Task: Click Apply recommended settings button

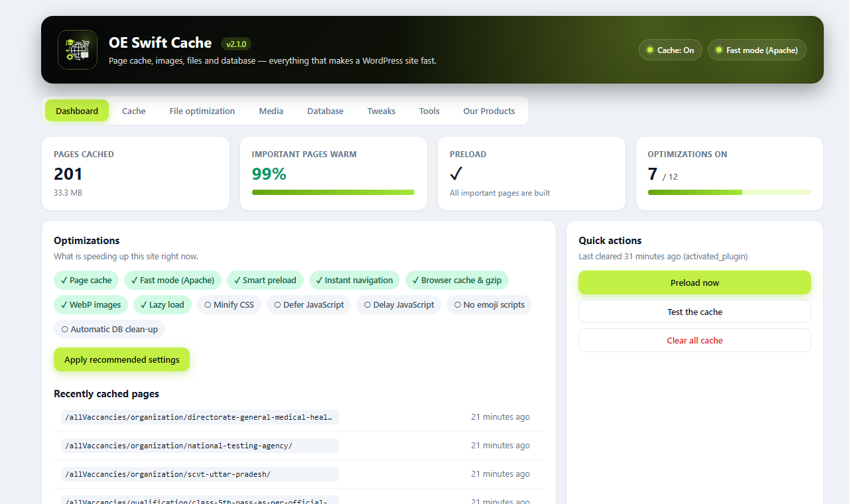Action: click(122, 359)
